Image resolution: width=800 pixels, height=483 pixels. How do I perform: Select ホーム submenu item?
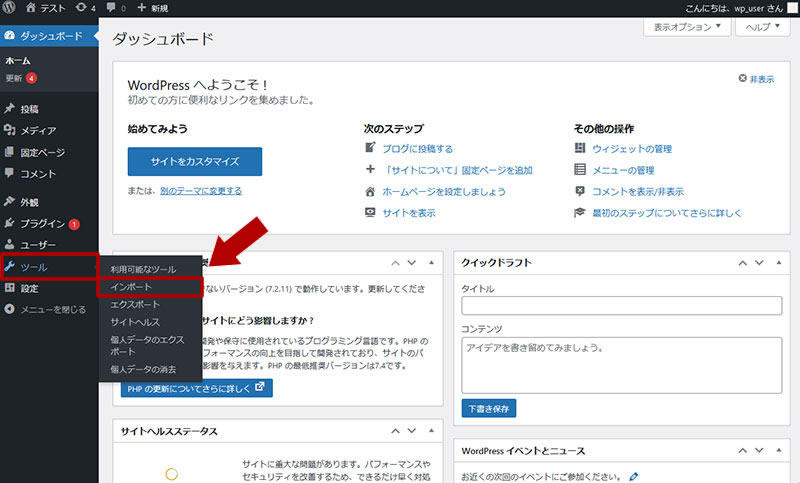tap(18, 61)
